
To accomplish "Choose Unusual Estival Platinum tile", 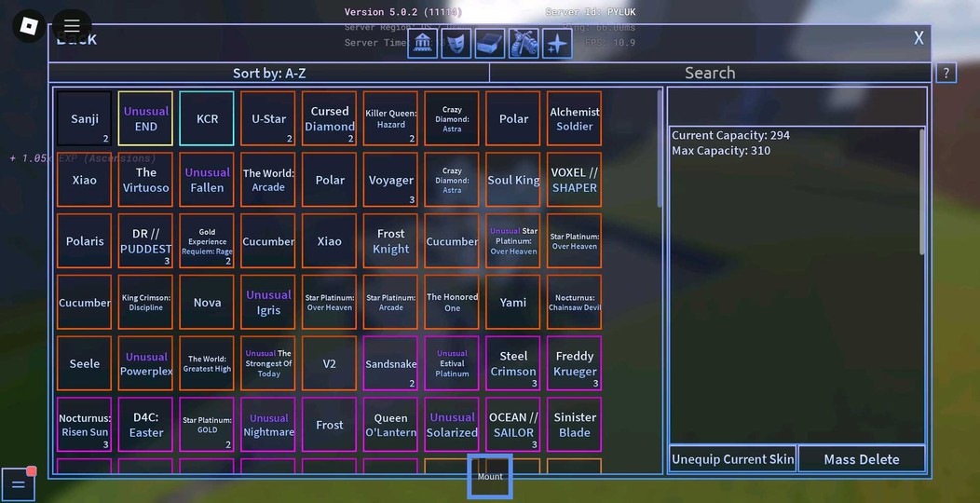I will tap(452, 363).
